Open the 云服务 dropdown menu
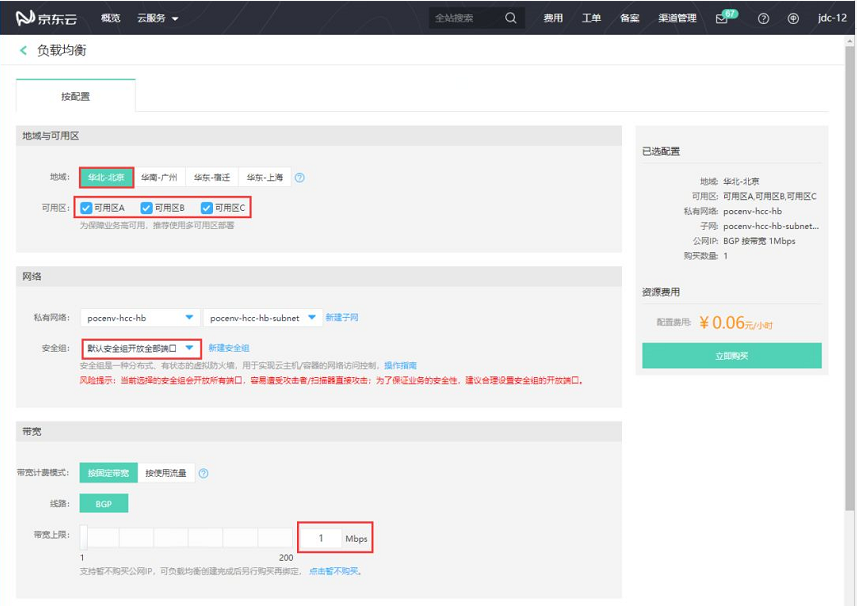 click(x=157, y=18)
